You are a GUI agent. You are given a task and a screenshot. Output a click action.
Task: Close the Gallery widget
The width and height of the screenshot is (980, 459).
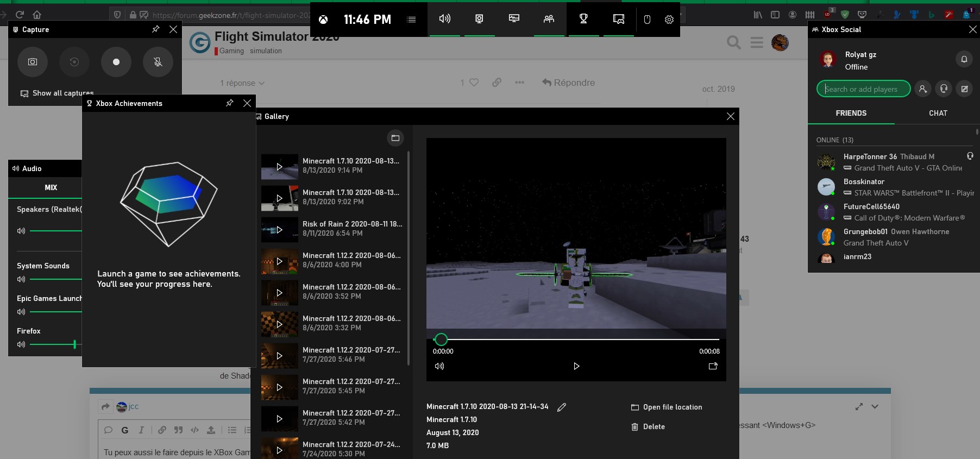coord(731,116)
